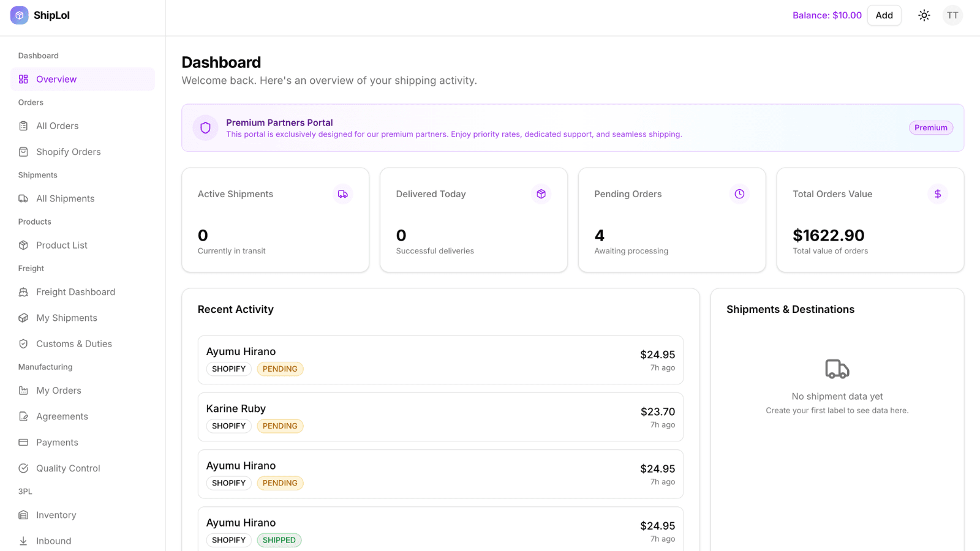Click the ShipLol logo icon
Viewport: 980px width, 551px height.
(20, 15)
